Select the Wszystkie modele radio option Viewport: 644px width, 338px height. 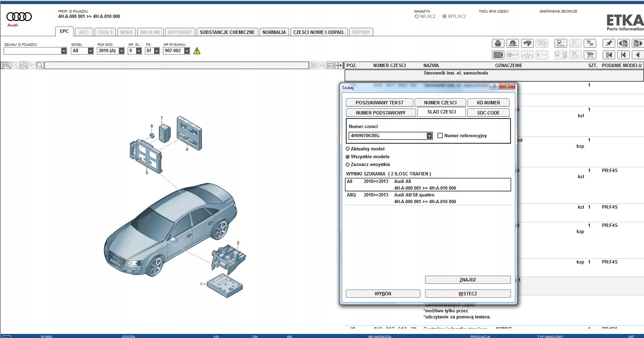coord(348,157)
